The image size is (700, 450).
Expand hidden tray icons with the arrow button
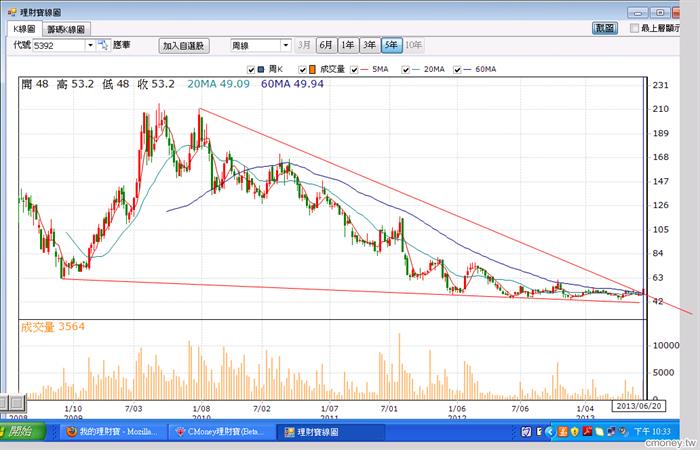tap(550, 432)
